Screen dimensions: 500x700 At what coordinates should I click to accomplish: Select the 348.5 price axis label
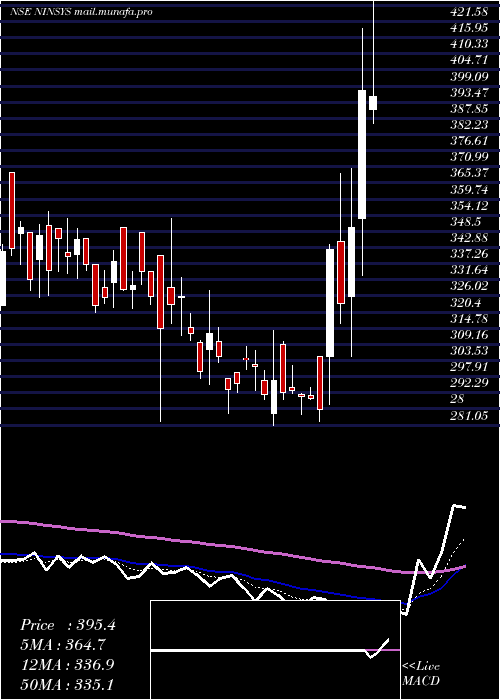point(466,222)
